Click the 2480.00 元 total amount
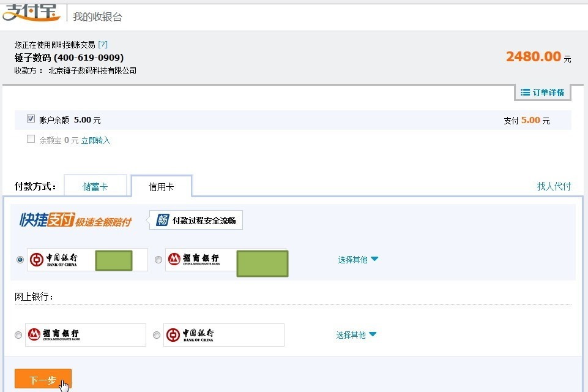This screenshot has height=392, width=588. point(538,57)
